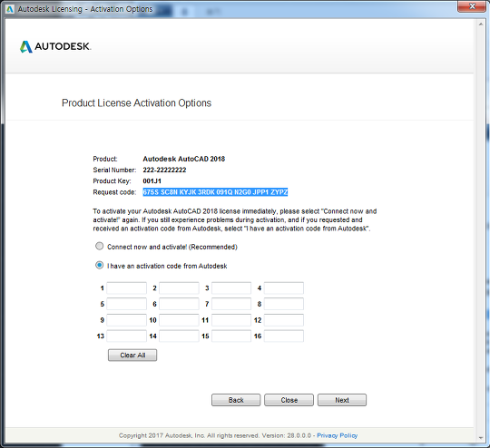Click the highlighted request code text
Screen dimensions: 490x448
pos(215,192)
